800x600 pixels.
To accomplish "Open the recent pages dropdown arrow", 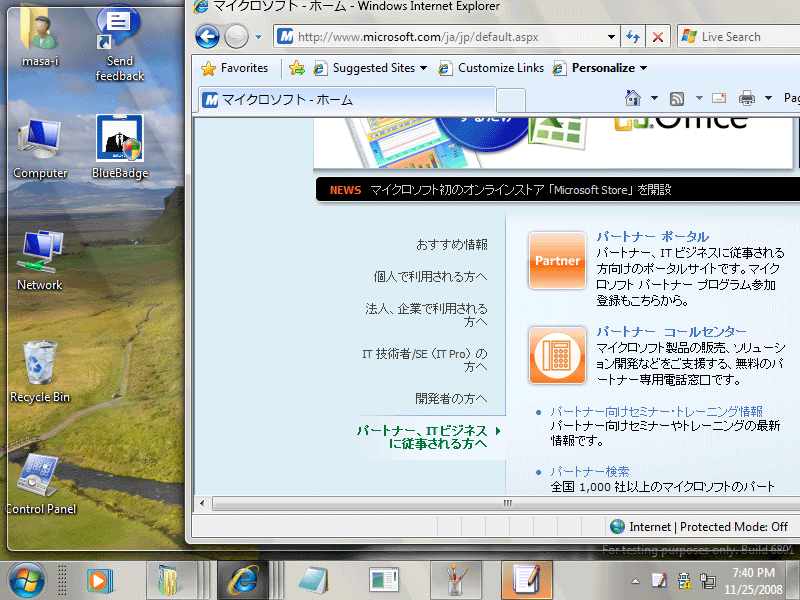I will click(258, 37).
